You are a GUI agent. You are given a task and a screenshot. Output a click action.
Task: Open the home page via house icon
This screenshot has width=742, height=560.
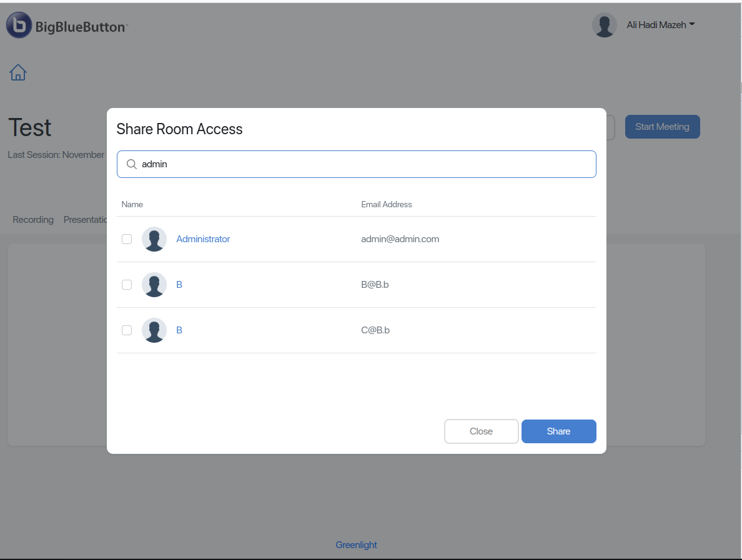point(17,72)
